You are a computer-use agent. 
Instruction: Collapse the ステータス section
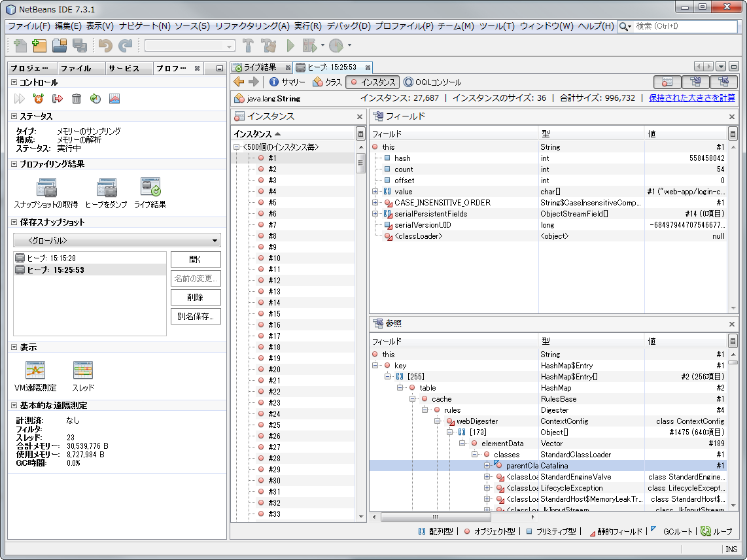point(14,116)
